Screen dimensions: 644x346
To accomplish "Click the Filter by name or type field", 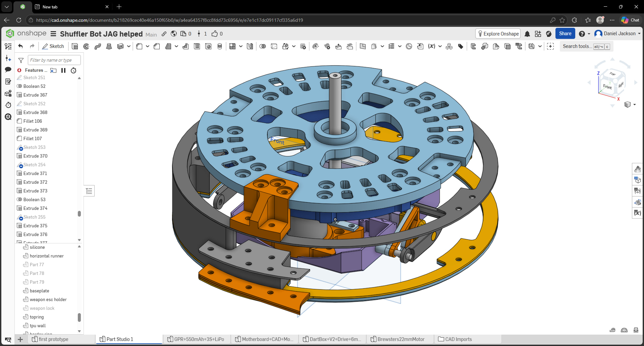I will [54, 60].
